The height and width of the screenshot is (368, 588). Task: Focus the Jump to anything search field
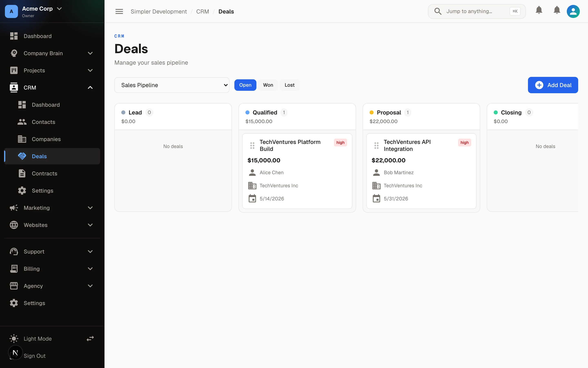[x=477, y=11]
